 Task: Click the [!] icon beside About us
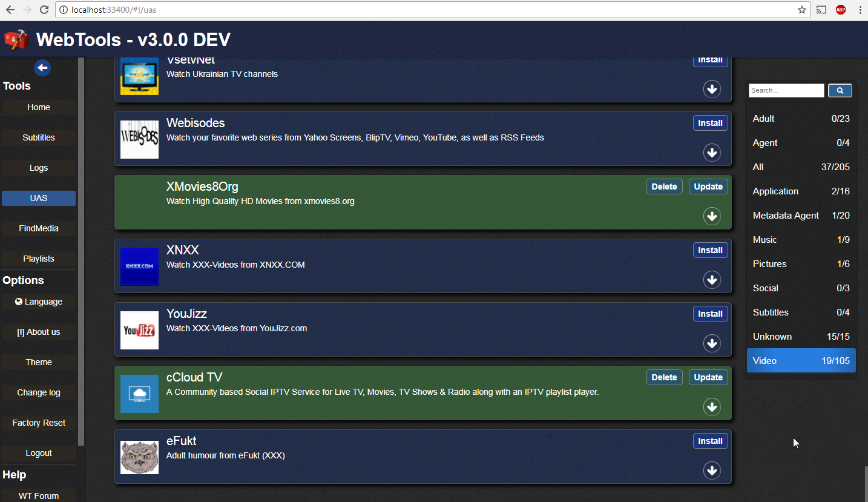tap(19, 332)
